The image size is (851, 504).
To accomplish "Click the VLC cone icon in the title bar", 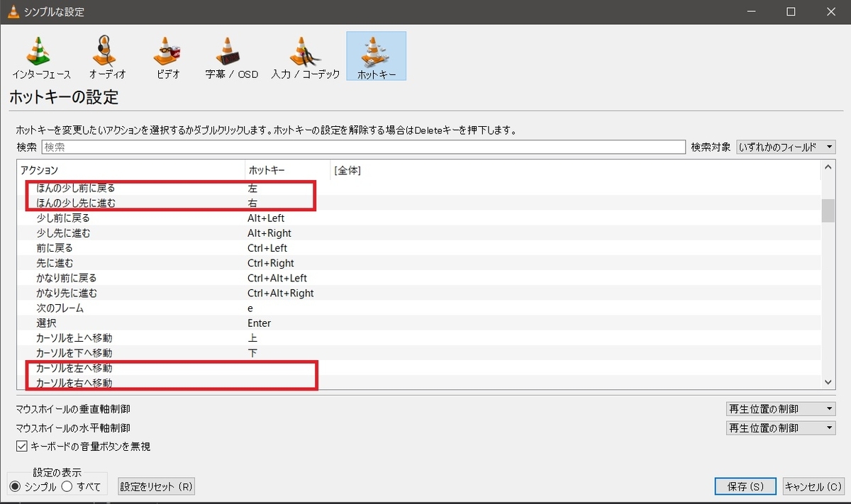I will click(12, 11).
